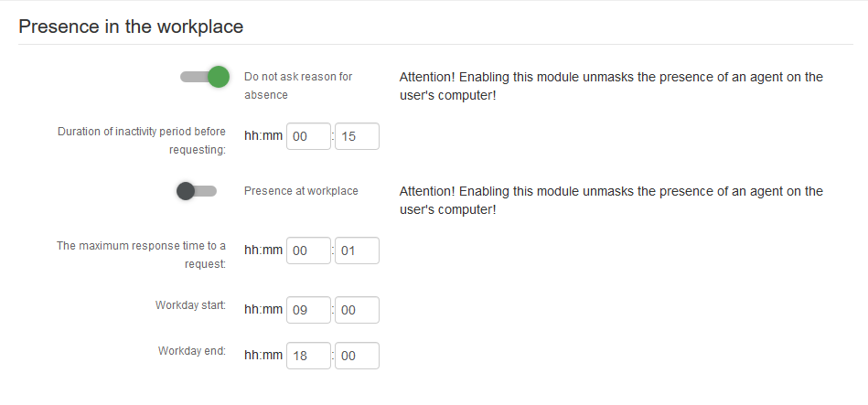
Task: Click the 'Workday start:' label
Action: (191, 304)
